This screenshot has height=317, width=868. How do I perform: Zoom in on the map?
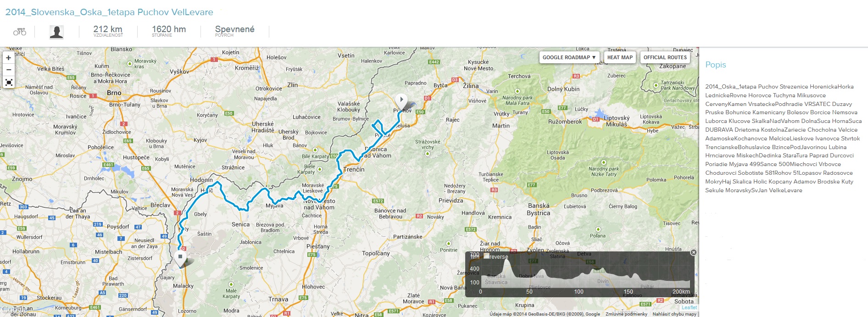coord(9,58)
